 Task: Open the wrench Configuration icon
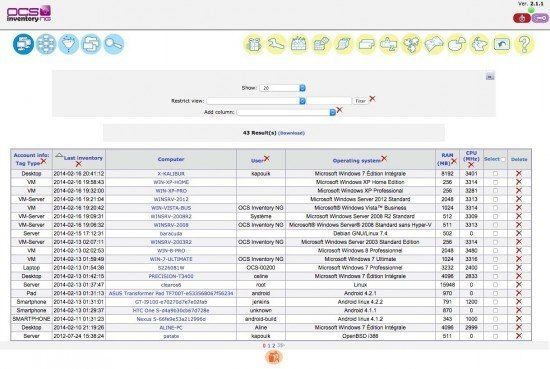tap(276, 44)
